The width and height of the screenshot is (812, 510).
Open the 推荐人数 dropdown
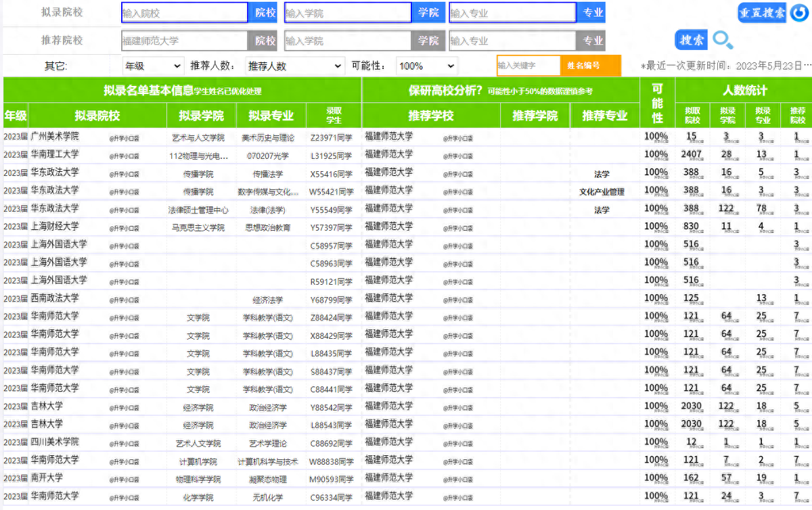click(294, 66)
